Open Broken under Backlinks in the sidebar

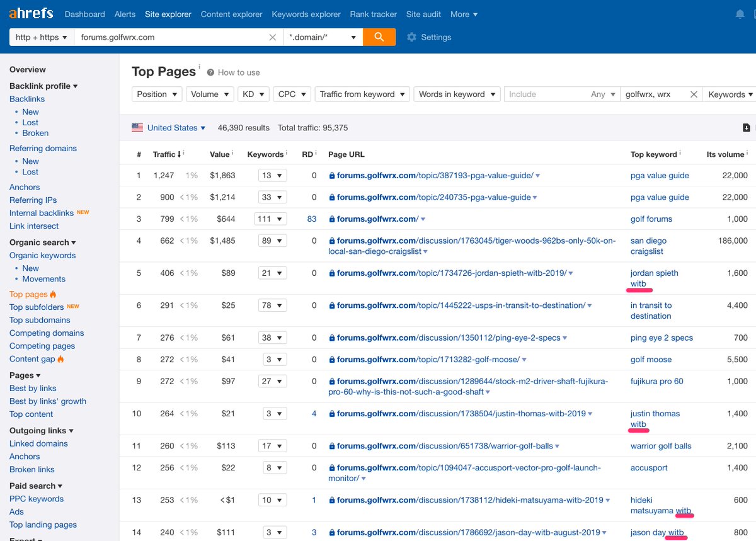coord(35,133)
